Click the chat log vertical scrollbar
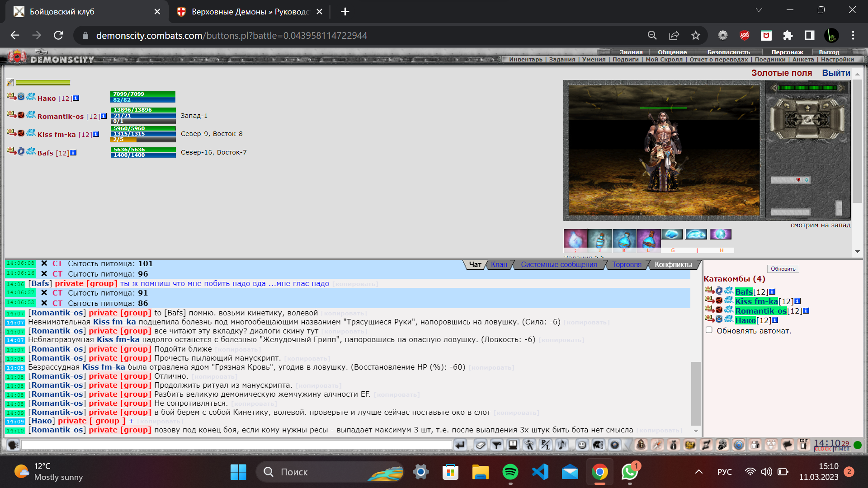 [x=696, y=394]
